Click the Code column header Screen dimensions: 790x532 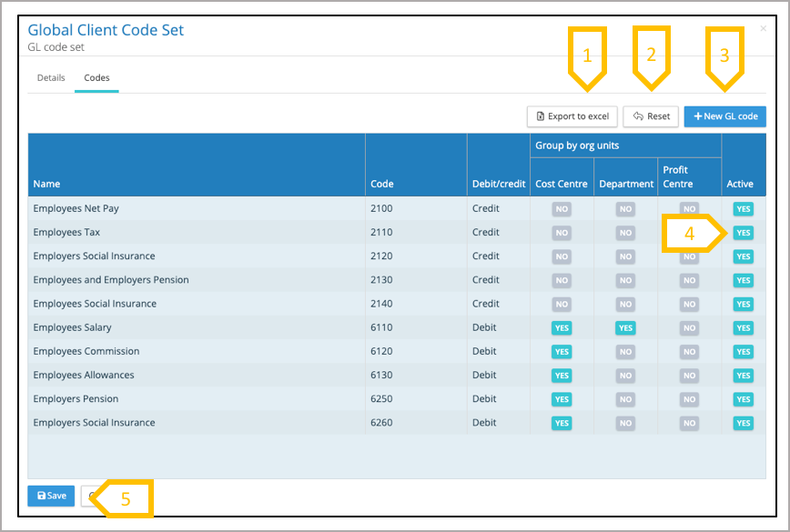pos(381,184)
